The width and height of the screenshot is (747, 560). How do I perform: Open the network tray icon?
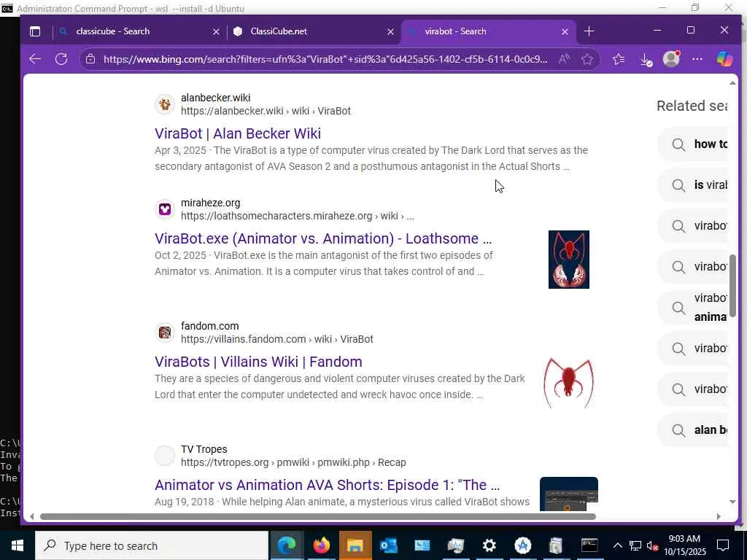tap(635, 545)
